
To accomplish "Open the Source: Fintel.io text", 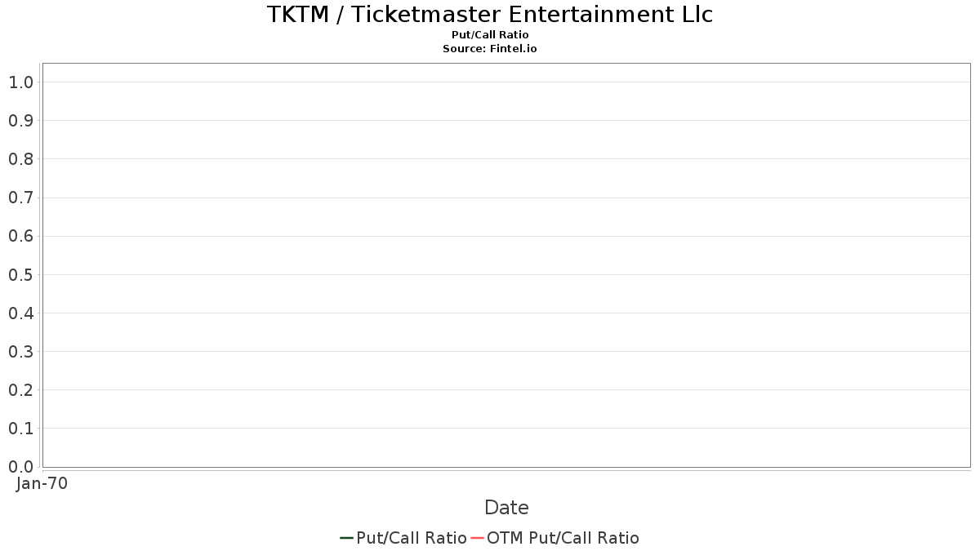I will coord(490,49).
